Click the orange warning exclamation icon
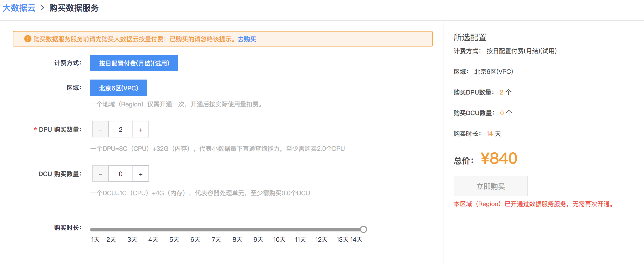The image size is (644, 265). [28, 39]
